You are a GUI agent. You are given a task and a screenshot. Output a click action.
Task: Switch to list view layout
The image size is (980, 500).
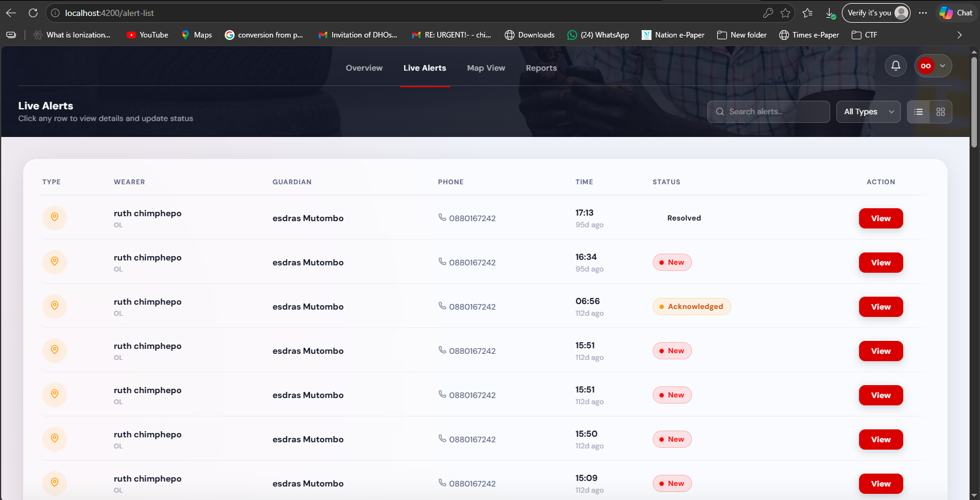(x=919, y=112)
